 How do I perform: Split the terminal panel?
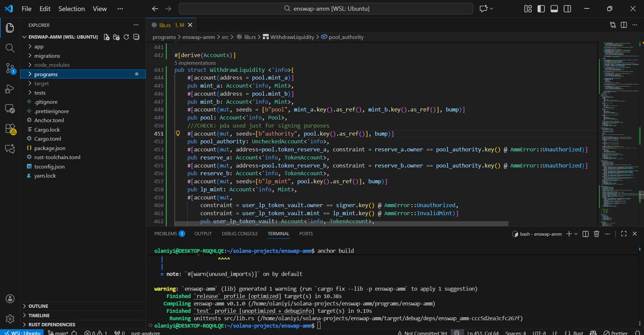584,234
